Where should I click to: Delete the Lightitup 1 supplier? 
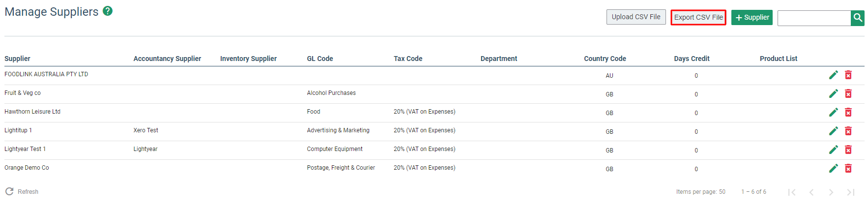tap(848, 131)
